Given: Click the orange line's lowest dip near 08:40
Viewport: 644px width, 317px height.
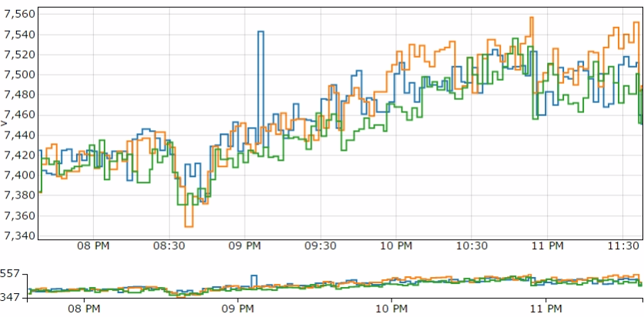Looking at the screenshot, I should pyautogui.click(x=189, y=226).
